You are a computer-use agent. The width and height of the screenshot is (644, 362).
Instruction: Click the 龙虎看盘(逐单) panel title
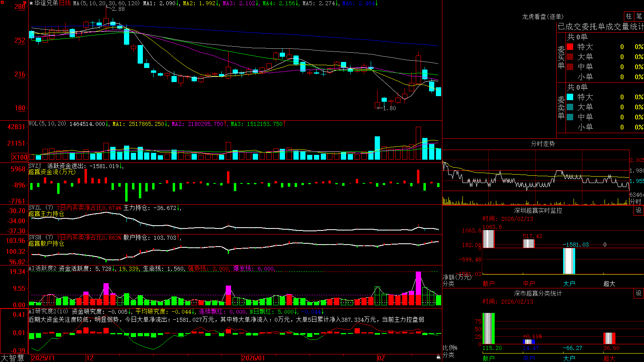coord(543,16)
